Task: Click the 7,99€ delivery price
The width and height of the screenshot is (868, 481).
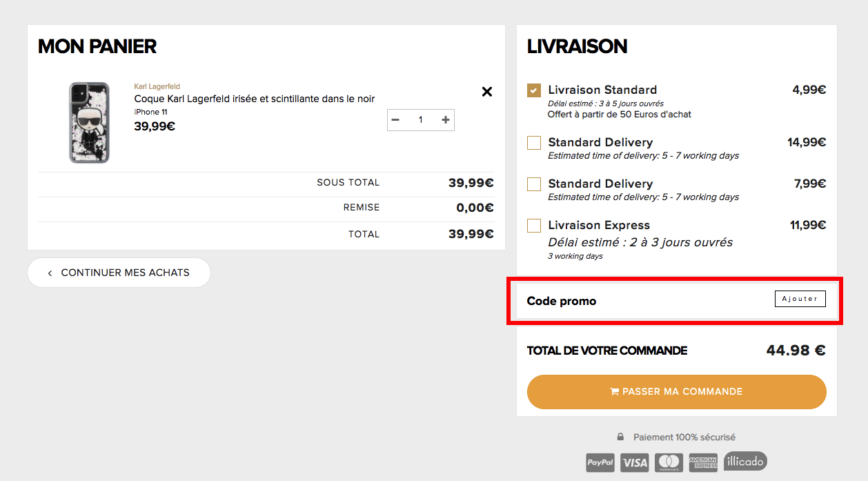Action: click(x=810, y=184)
